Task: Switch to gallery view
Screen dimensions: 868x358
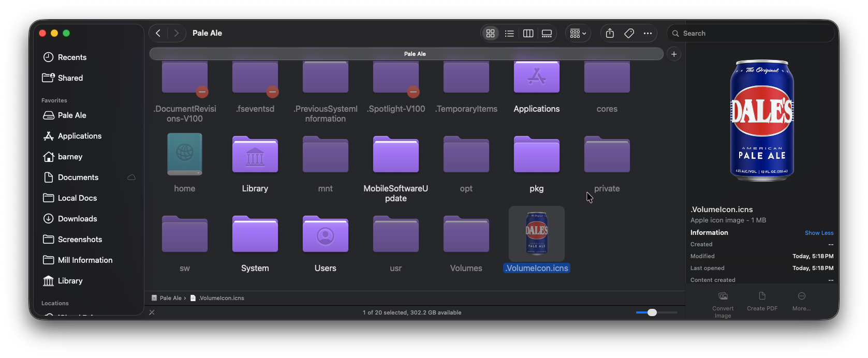Action: pyautogui.click(x=547, y=33)
